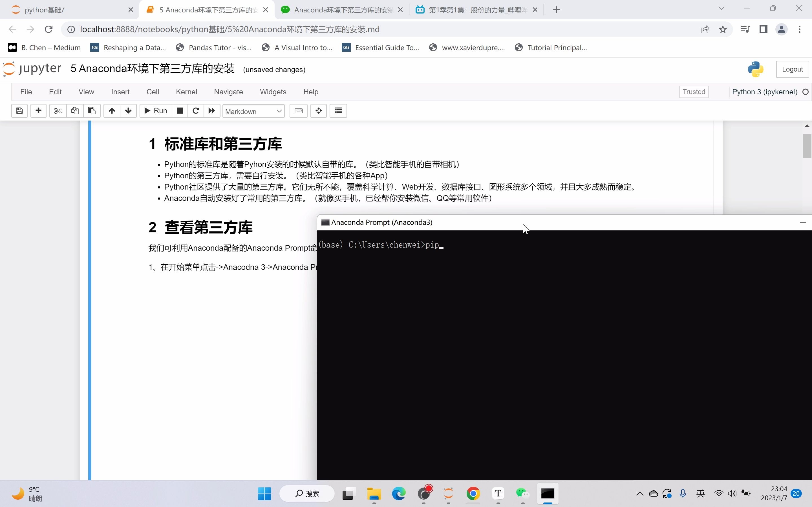The width and height of the screenshot is (812, 507).
Task: Click the Logout button
Action: point(792,69)
